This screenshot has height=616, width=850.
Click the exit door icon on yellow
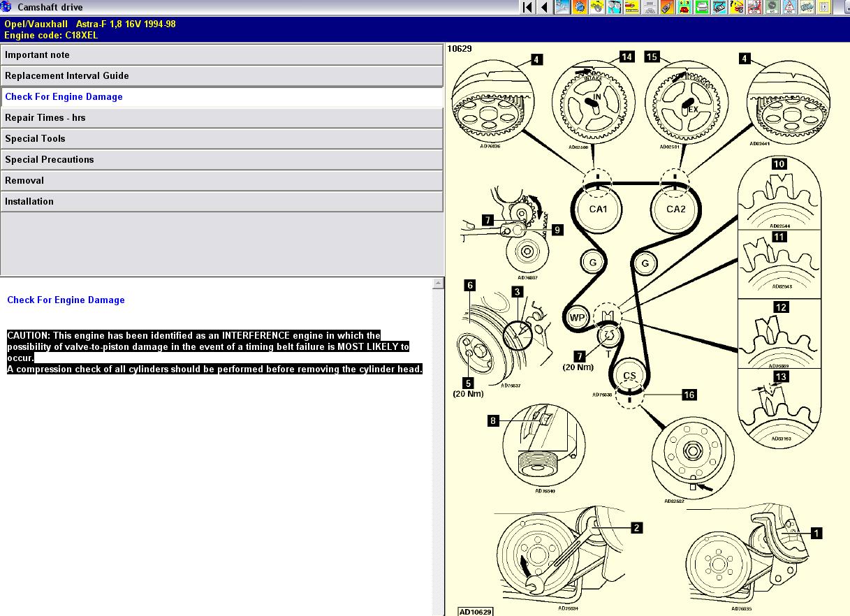coord(823,7)
